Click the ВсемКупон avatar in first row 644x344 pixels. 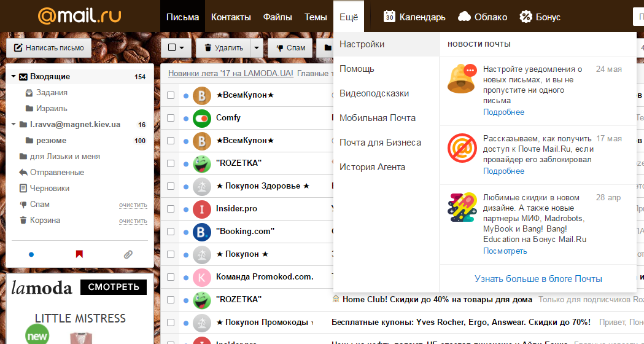[x=201, y=95]
